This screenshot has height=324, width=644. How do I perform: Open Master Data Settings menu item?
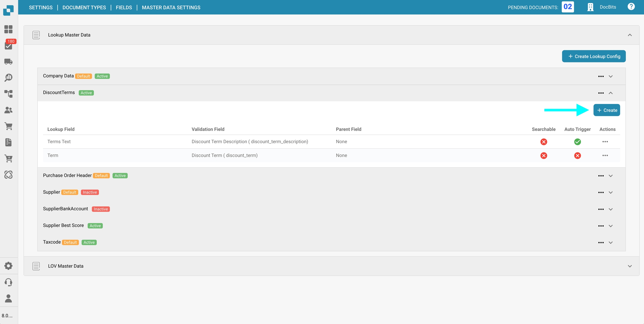click(x=171, y=8)
